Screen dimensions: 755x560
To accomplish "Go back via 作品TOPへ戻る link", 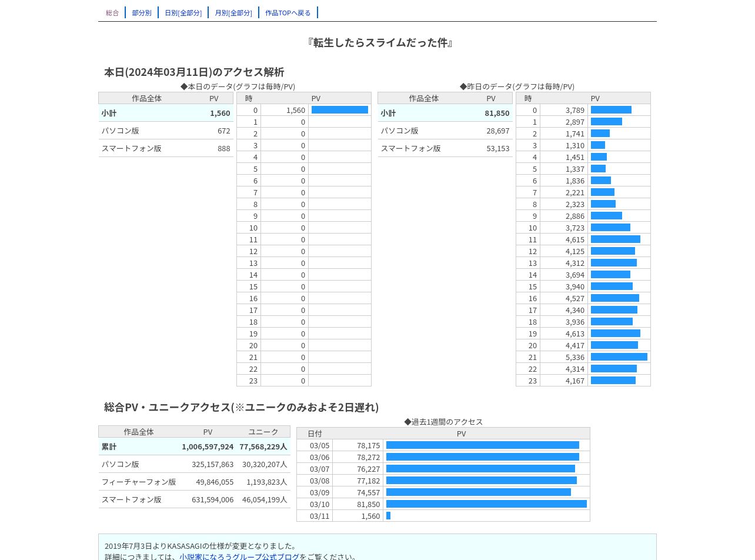I will (288, 12).
